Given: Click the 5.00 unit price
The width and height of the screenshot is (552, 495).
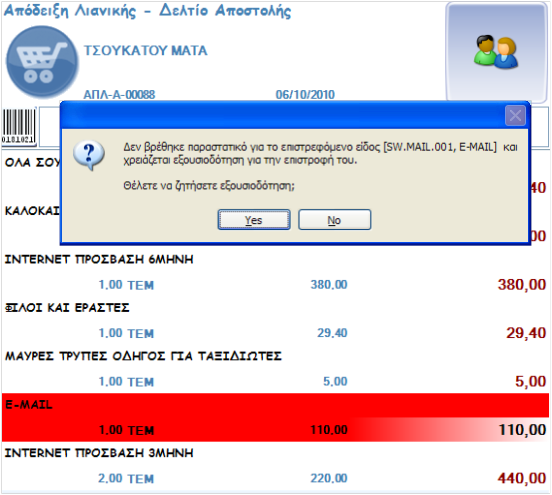Looking at the screenshot, I should pyautogui.click(x=335, y=381).
